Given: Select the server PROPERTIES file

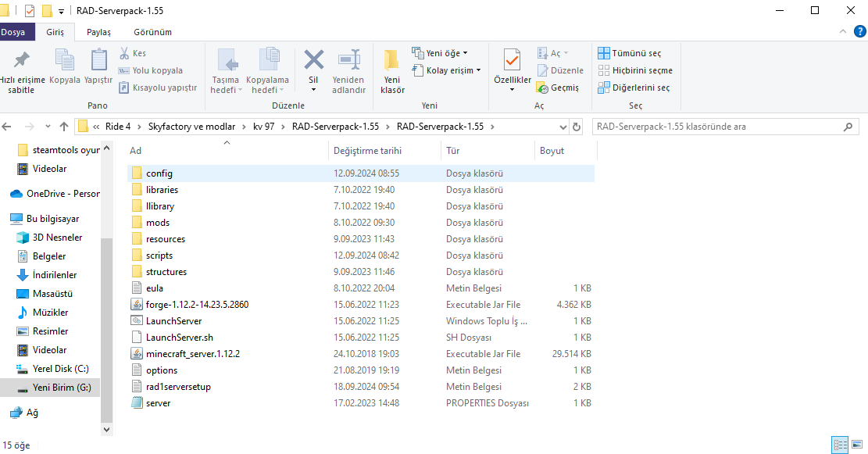Looking at the screenshot, I should (361, 403).
